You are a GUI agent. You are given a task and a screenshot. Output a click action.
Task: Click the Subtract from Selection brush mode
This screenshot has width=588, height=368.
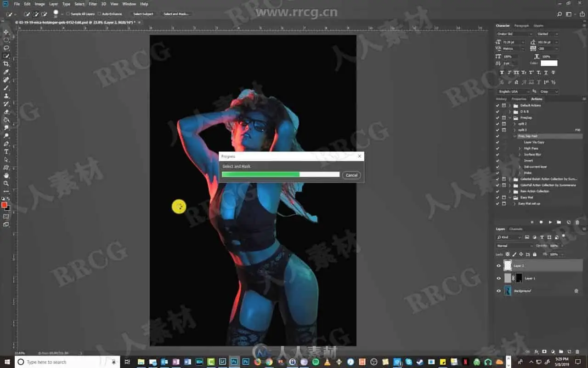pos(44,14)
